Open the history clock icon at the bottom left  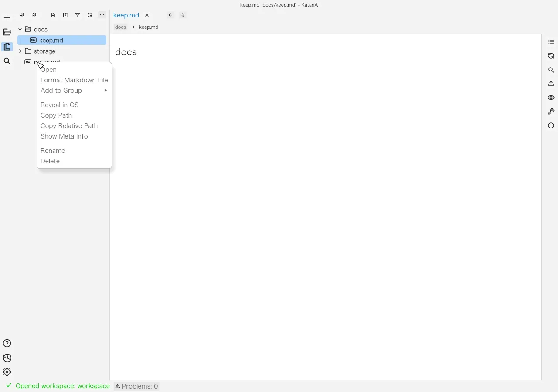tap(7, 358)
